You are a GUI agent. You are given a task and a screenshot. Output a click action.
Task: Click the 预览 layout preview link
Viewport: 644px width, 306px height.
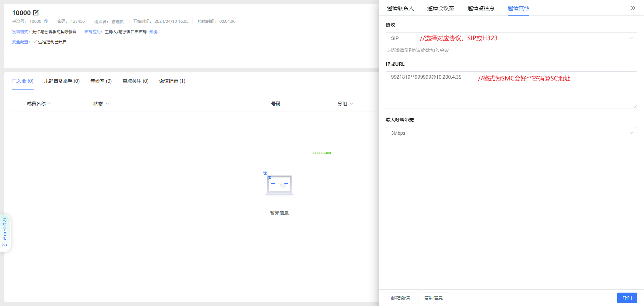coord(153,32)
